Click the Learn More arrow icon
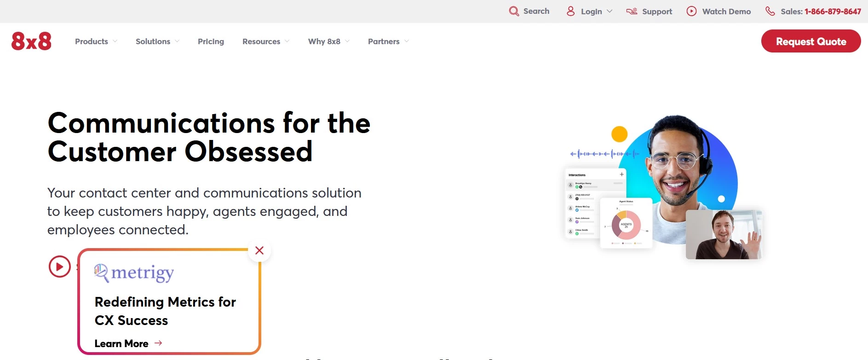The height and width of the screenshot is (360, 868). click(158, 343)
